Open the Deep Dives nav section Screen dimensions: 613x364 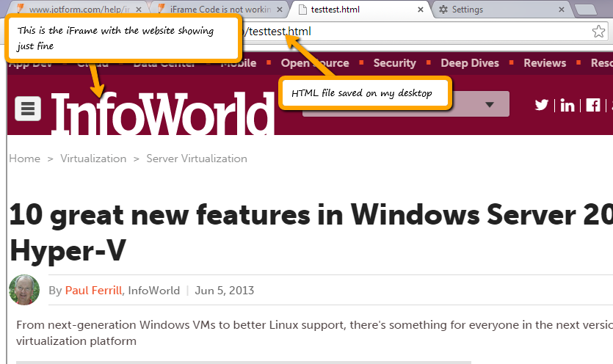pos(470,63)
